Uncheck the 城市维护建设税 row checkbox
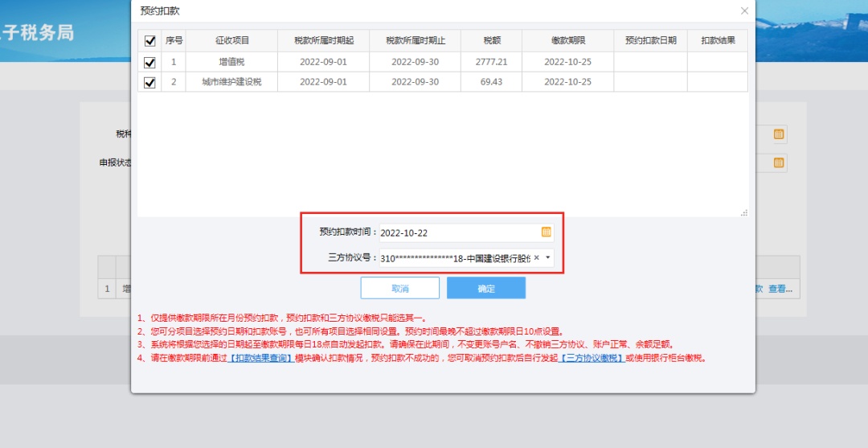Image resolution: width=868 pixels, height=448 pixels. [x=149, y=82]
